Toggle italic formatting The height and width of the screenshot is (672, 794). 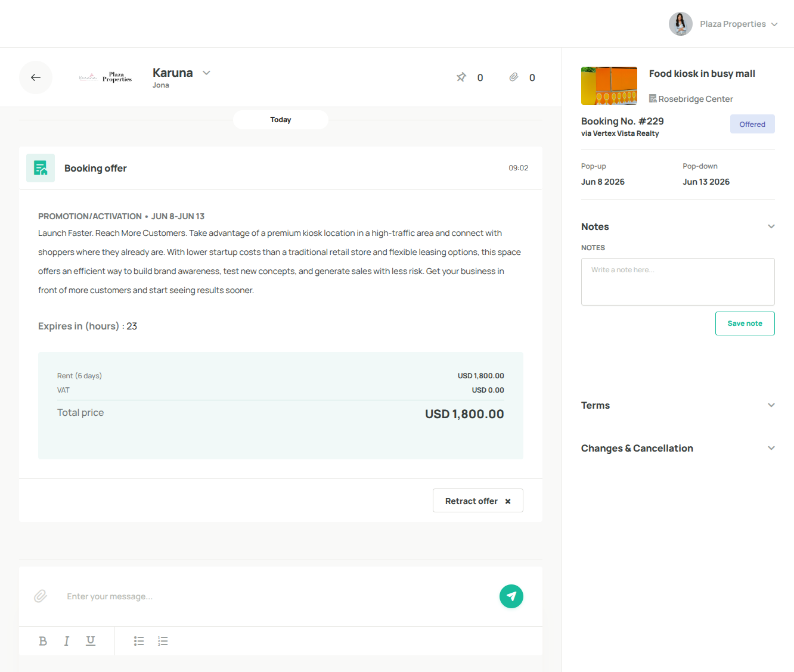pyautogui.click(x=67, y=641)
